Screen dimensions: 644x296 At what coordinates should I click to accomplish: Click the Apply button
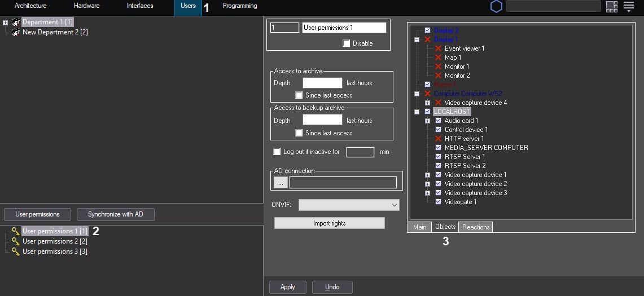pos(287,287)
